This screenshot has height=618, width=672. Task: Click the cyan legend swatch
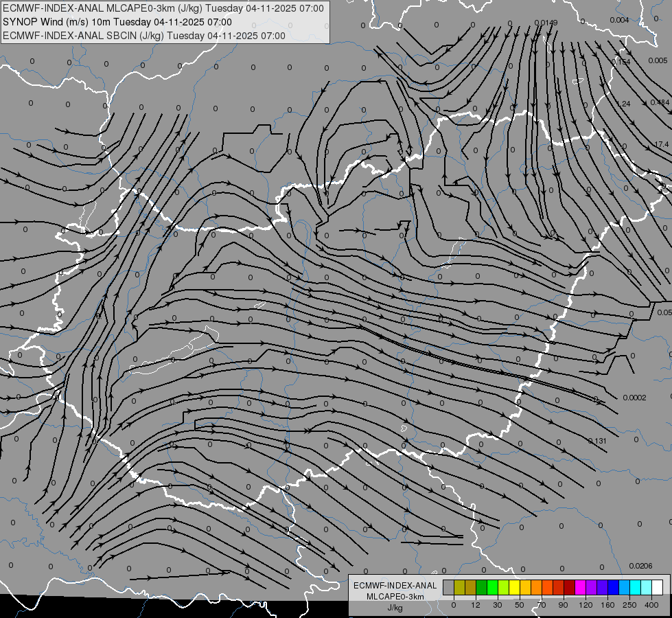[635, 587]
